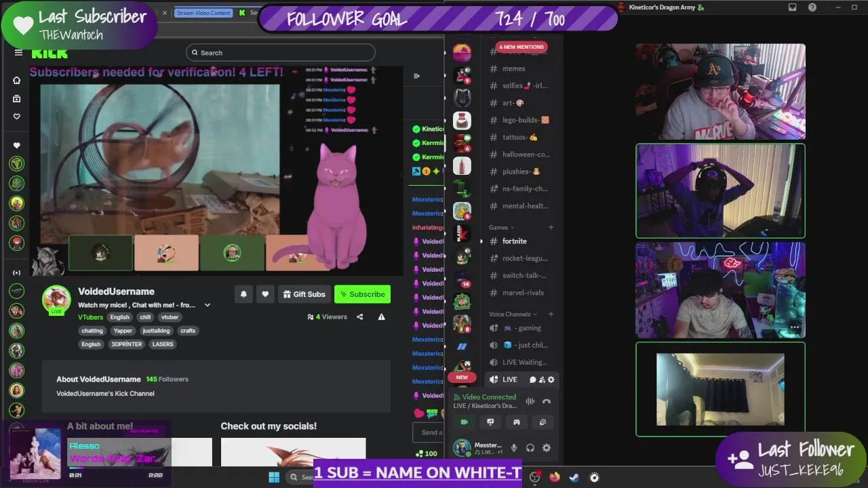Screen dimensions: 868x488
Task: Select the 3DPRINTER stream tag
Action: pos(127,344)
